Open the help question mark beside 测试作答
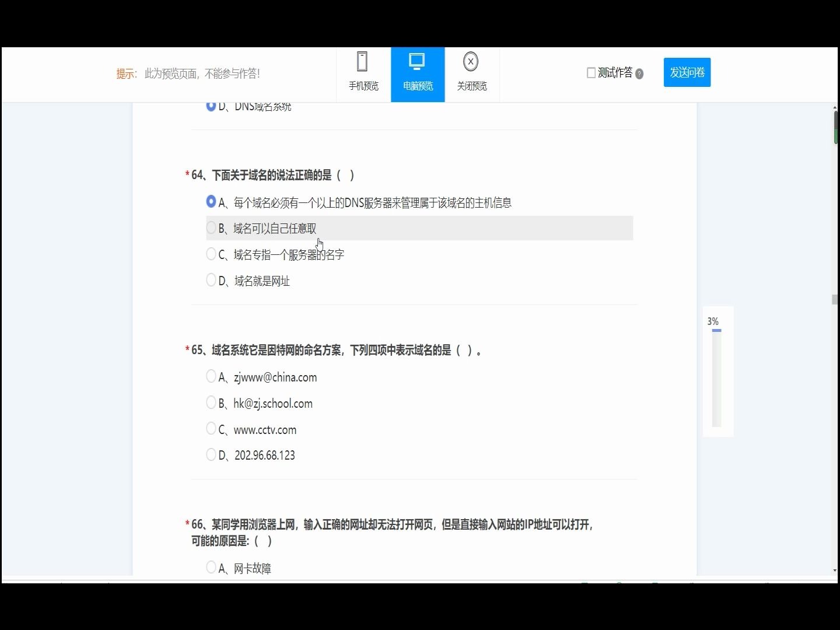 click(639, 74)
